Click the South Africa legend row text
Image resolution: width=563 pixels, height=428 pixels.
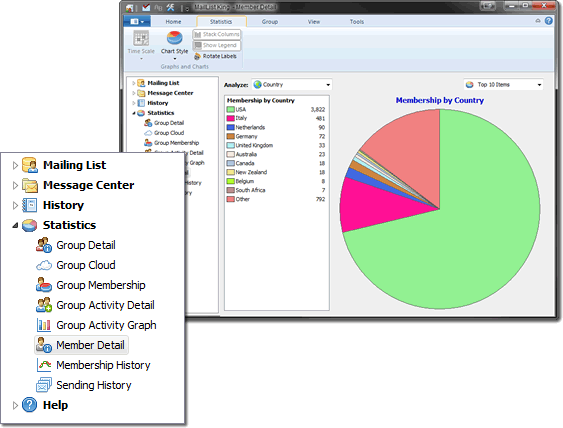pyautogui.click(x=250, y=190)
